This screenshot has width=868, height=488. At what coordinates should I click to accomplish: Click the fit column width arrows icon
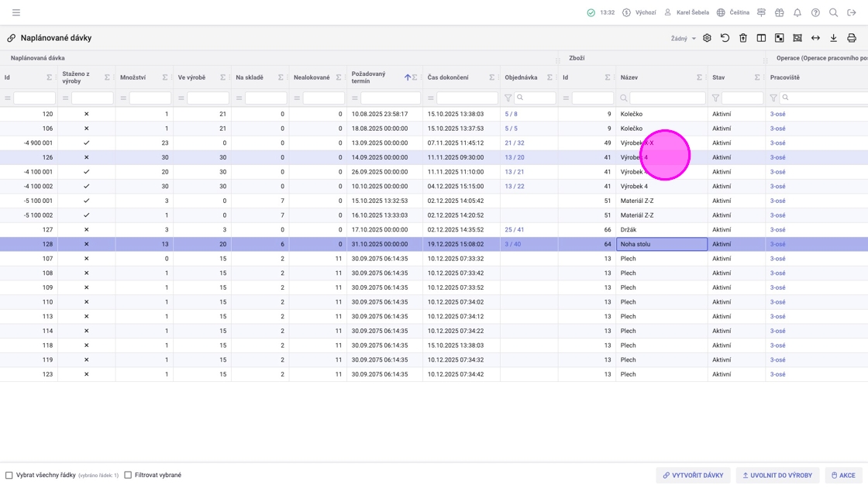[x=815, y=38]
